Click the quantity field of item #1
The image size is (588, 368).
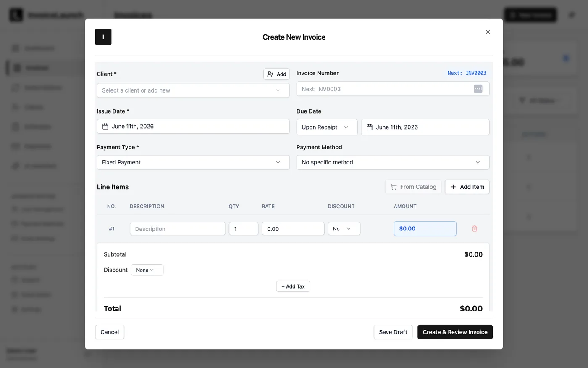[244, 229]
